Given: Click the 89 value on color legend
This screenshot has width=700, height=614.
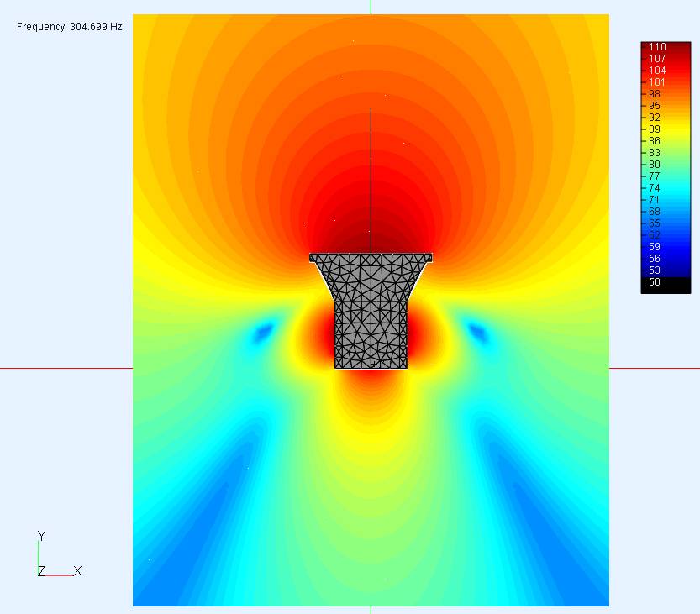Looking at the screenshot, I should point(655,129).
